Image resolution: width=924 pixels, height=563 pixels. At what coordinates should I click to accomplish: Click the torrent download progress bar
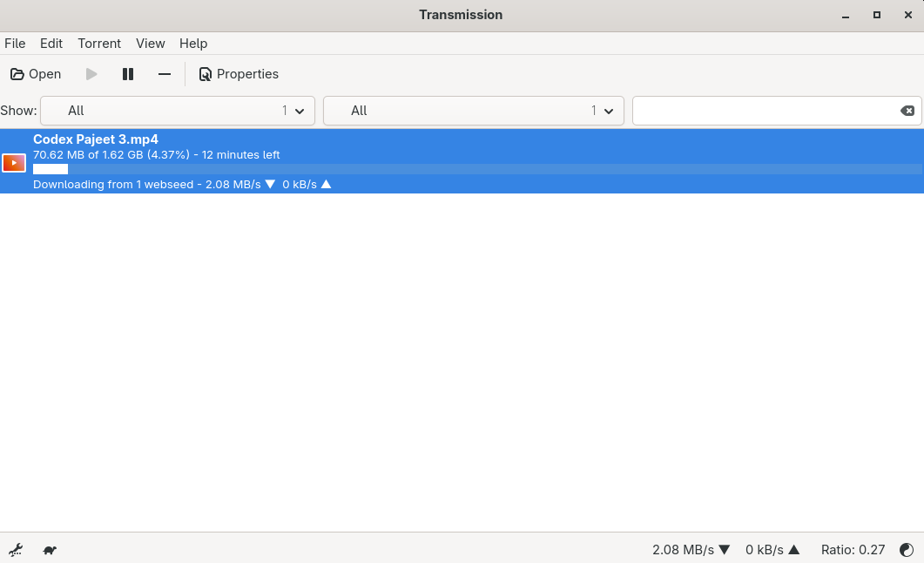click(477, 169)
